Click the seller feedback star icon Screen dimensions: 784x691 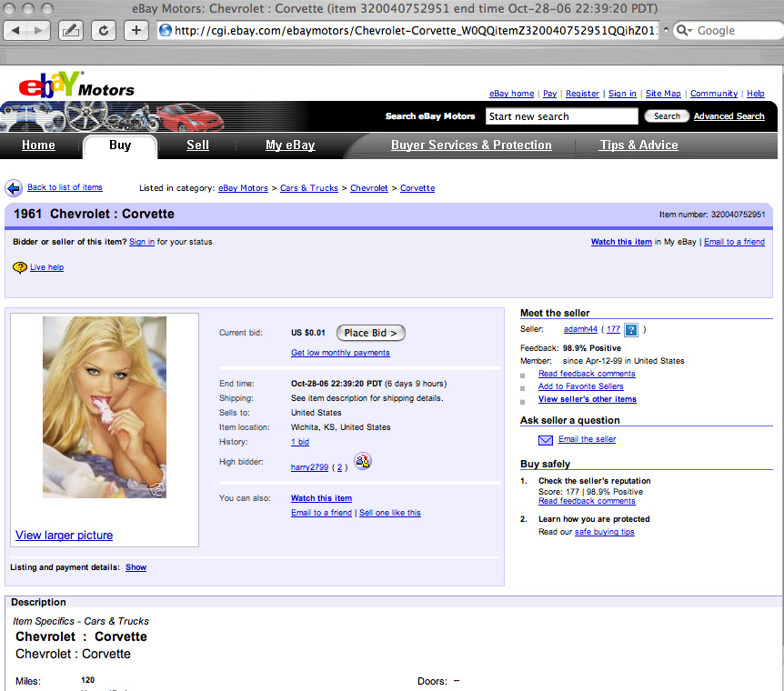coord(631,329)
